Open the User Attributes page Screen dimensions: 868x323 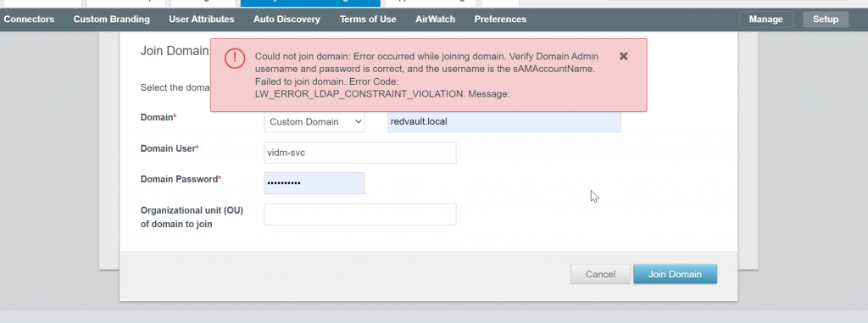(202, 19)
